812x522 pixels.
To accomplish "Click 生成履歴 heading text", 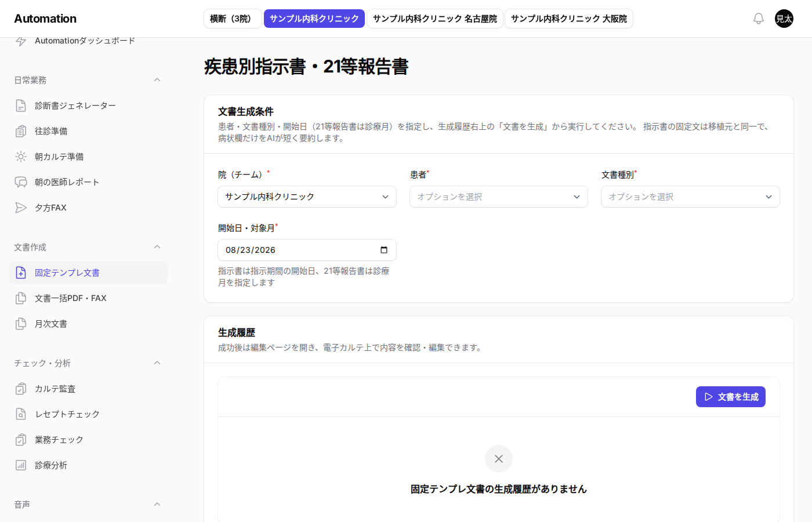I will click(x=237, y=332).
